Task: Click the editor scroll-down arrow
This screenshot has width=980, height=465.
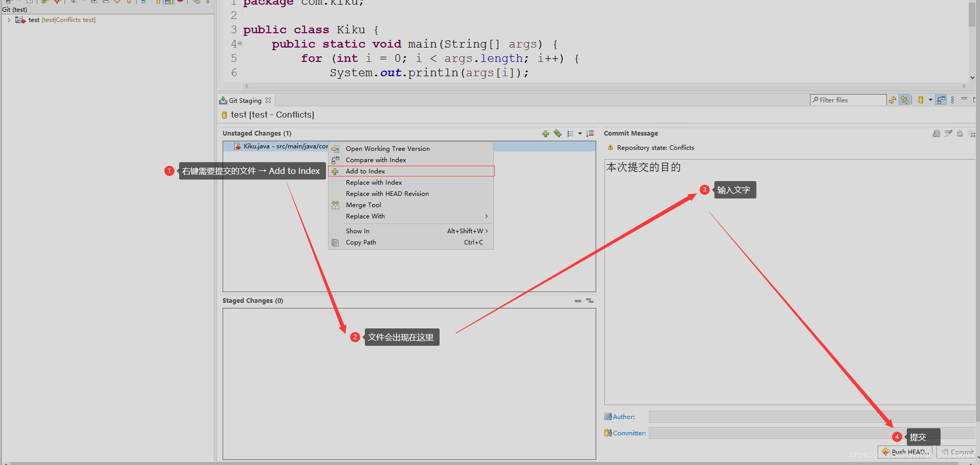Action: coord(972,78)
